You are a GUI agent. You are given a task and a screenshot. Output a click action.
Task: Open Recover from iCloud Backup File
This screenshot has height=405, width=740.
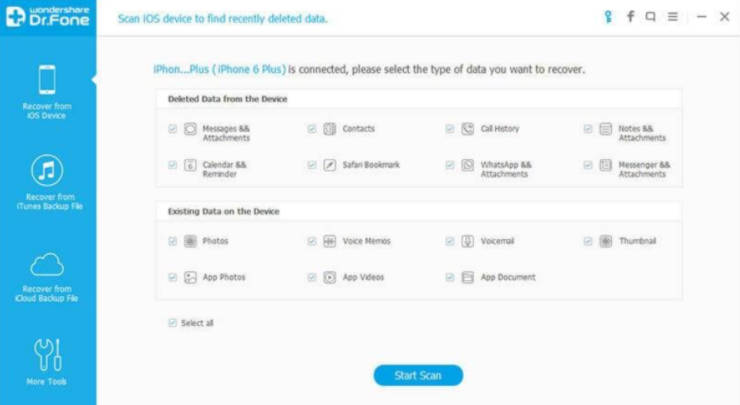pyautogui.click(x=47, y=278)
